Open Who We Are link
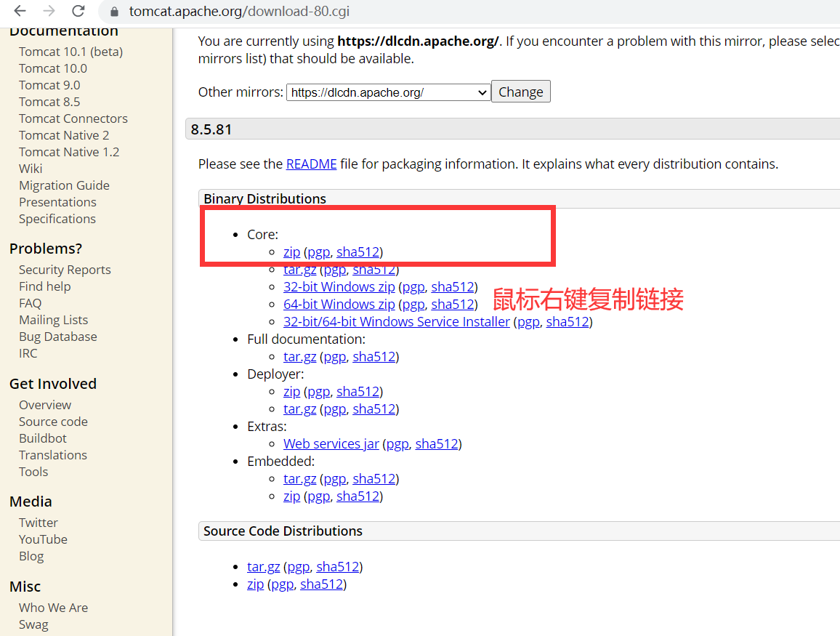This screenshot has height=636, width=840. 54,608
